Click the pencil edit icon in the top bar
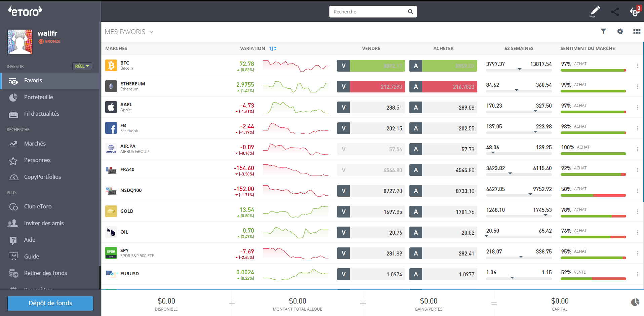This screenshot has width=644, height=316. tap(595, 11)
